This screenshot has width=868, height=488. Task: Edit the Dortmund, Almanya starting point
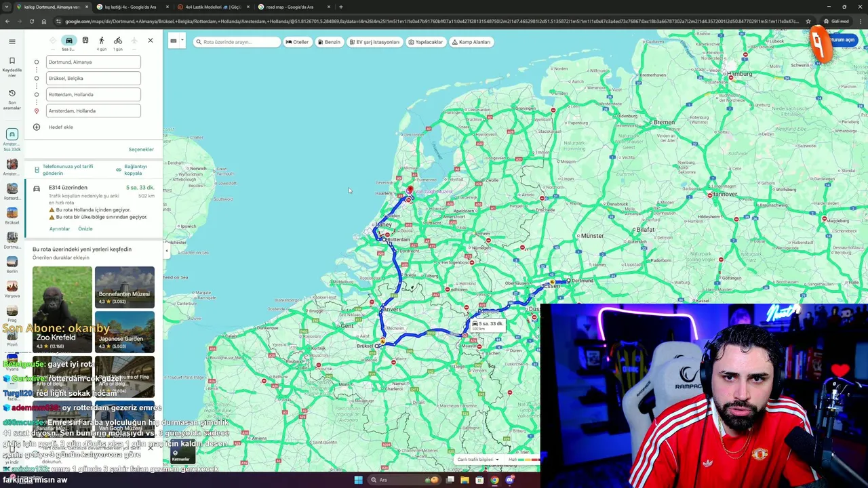94,62
